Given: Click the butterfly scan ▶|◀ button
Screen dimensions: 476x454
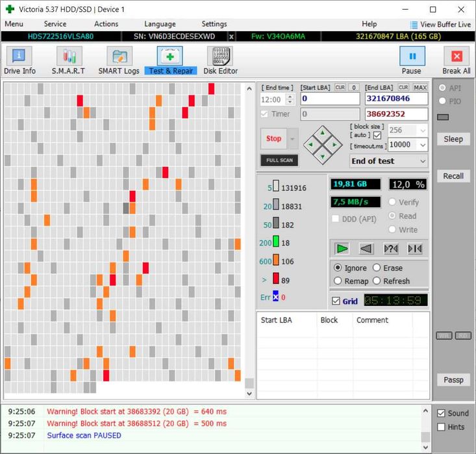Looking at the screenshot, I should 415,249.
